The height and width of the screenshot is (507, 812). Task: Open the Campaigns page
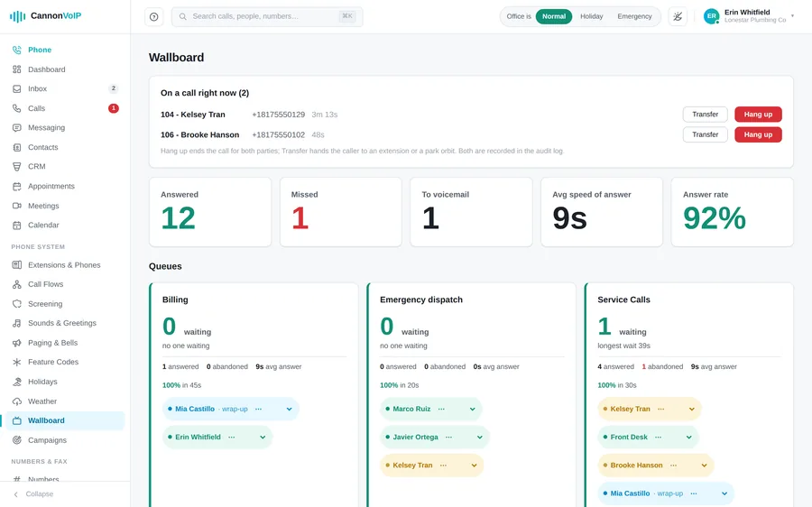[x=65, y=440]
